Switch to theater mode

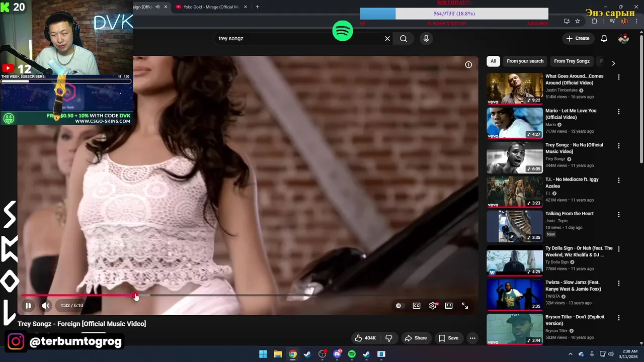coord(449,305)
